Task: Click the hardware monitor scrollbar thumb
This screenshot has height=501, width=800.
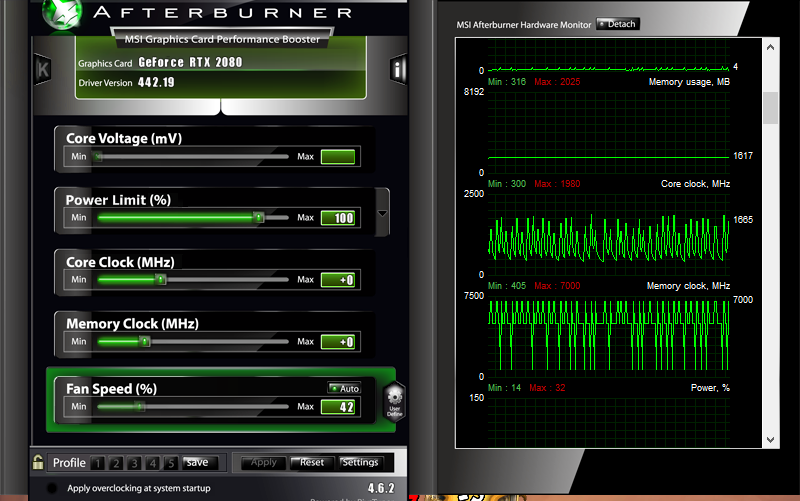Action: (770, 108)
